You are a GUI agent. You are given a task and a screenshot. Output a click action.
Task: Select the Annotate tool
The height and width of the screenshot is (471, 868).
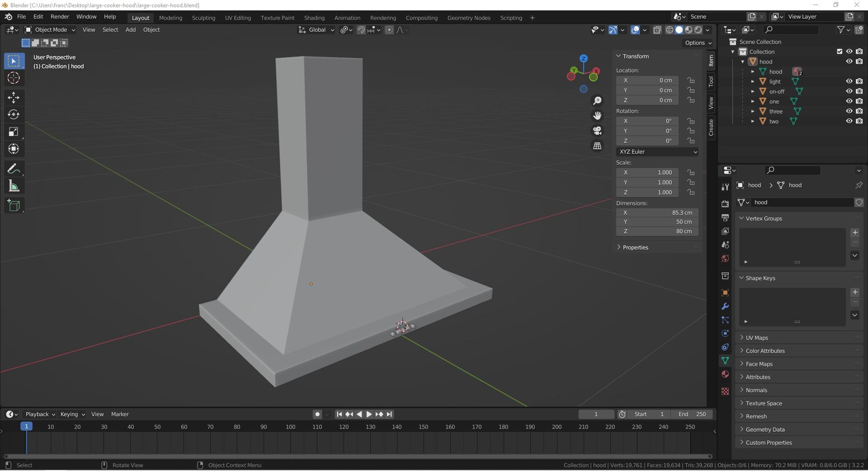(14, 169)
